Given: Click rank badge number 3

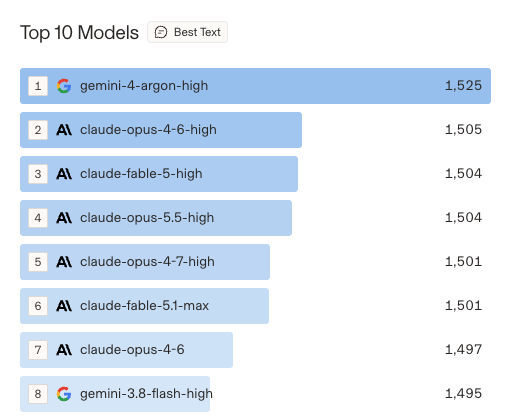Looking at the screenshot, I should pyautogui.click(x=38, y=174).
